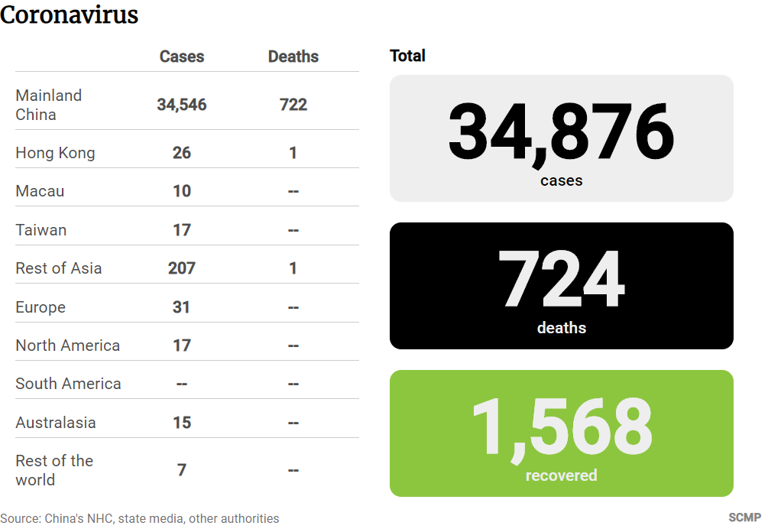
Task: Click Mainland China cases value 34,546
Action: pos(182,105)
